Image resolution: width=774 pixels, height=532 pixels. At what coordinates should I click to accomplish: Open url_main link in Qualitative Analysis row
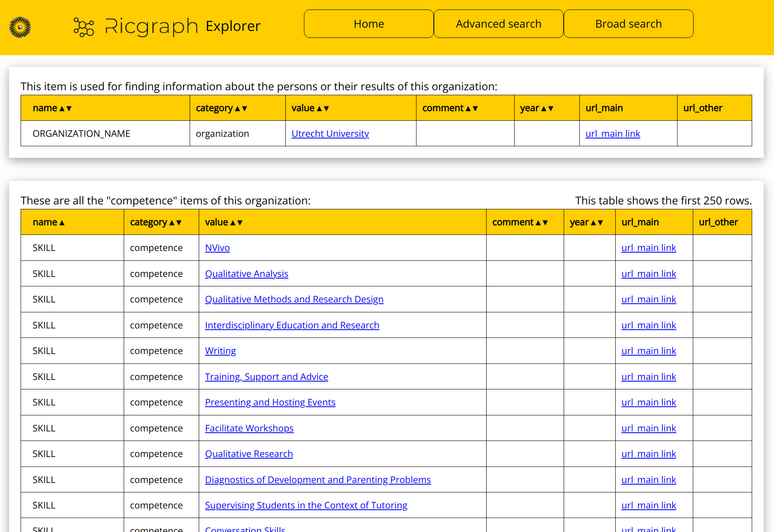[x=649, y=274]
